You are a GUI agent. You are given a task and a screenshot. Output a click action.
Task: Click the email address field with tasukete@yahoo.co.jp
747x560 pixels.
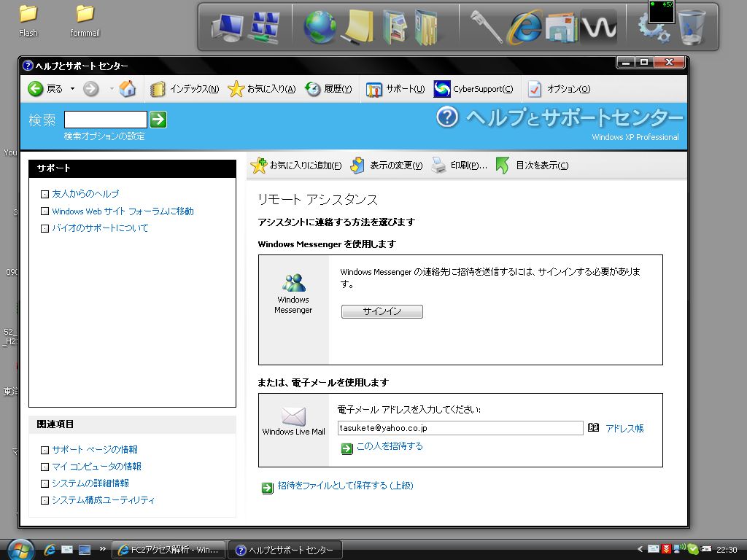click(460, 427)
